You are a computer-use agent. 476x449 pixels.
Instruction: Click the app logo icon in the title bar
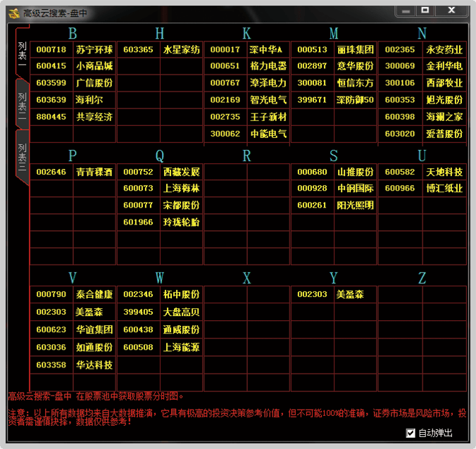pyautogui.click(x=14, y=13)
